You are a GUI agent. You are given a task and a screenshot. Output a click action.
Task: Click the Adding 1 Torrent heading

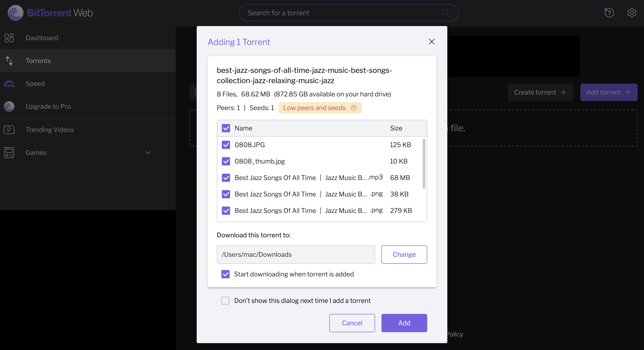[239, 42]
